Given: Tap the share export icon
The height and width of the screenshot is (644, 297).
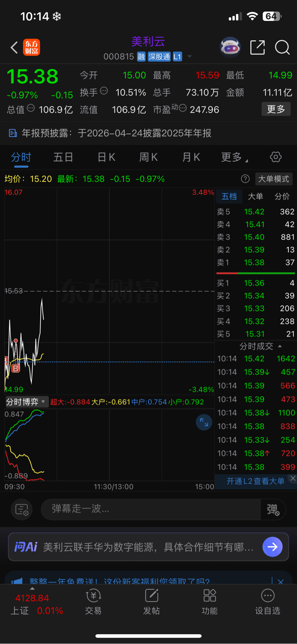Looking at the screenshot, I should point(258,47).
